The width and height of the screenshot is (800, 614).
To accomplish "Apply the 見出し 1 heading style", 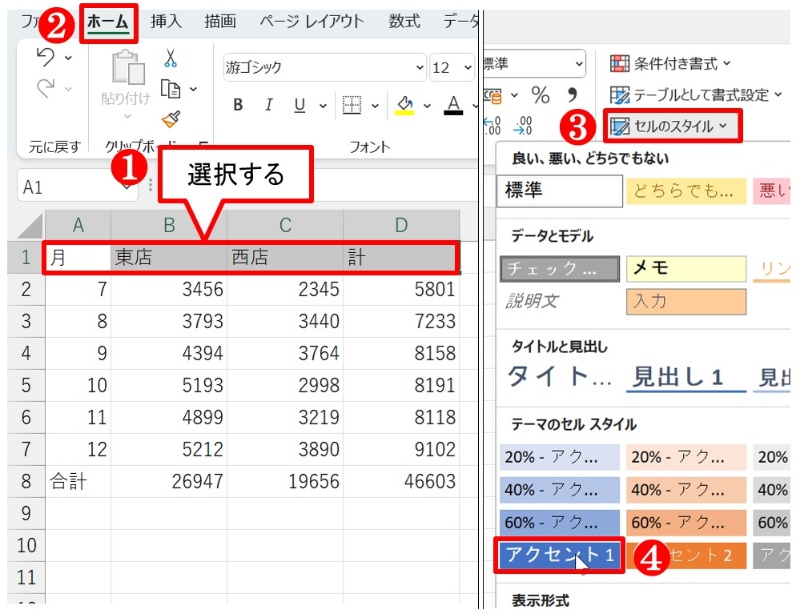I will click(686, 377).
